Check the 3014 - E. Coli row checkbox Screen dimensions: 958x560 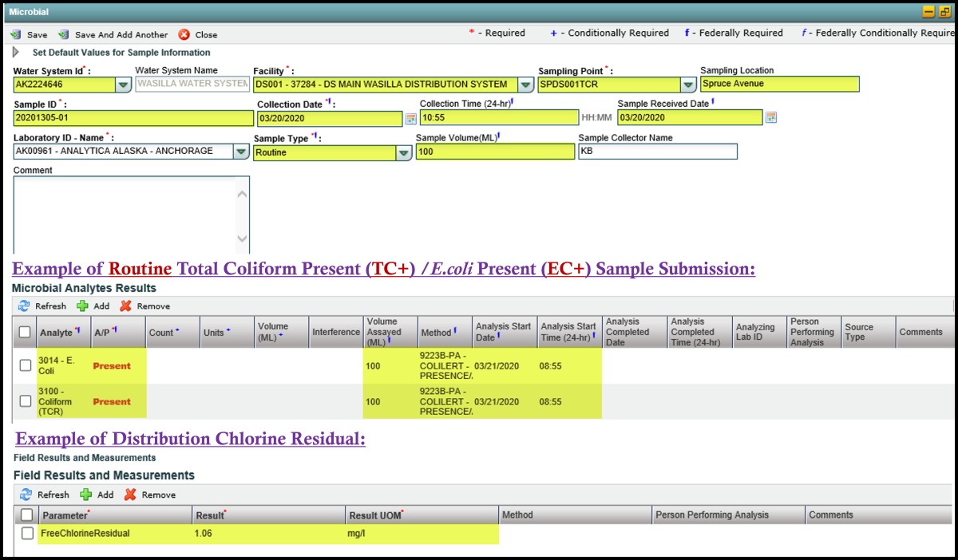pyautogui.click(x=25, y=365)
